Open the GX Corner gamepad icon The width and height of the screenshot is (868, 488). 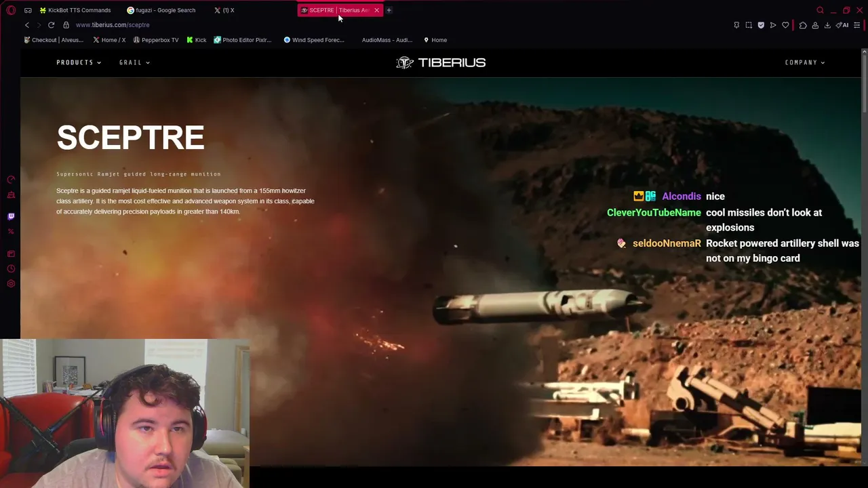[28, 10]
